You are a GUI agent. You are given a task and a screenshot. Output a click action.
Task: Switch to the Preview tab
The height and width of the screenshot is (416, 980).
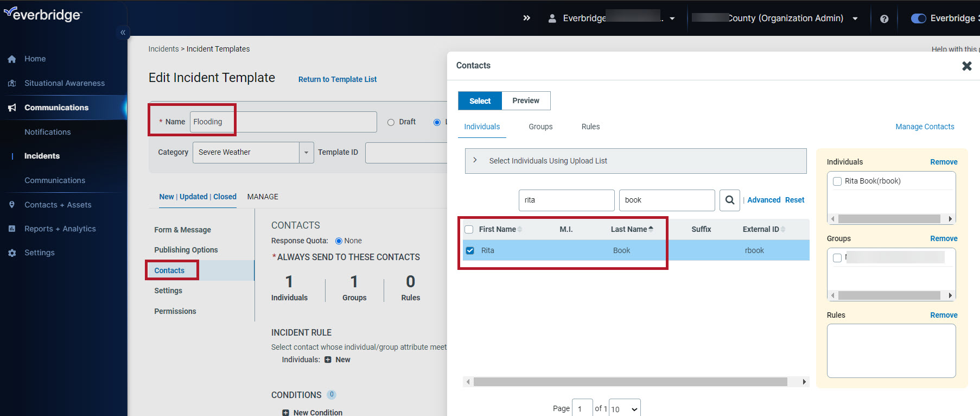526,100
